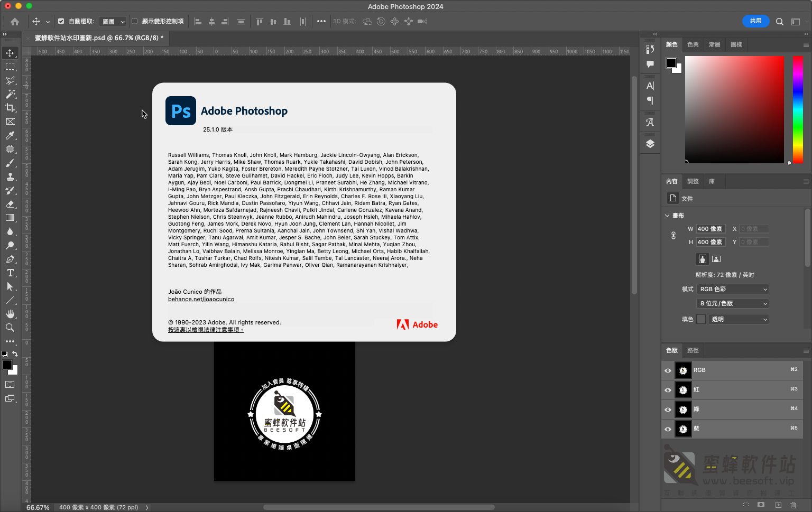Open the Channels panel flyout menu
The height and width of the screenshot is (512, 812).
point(806,350)
